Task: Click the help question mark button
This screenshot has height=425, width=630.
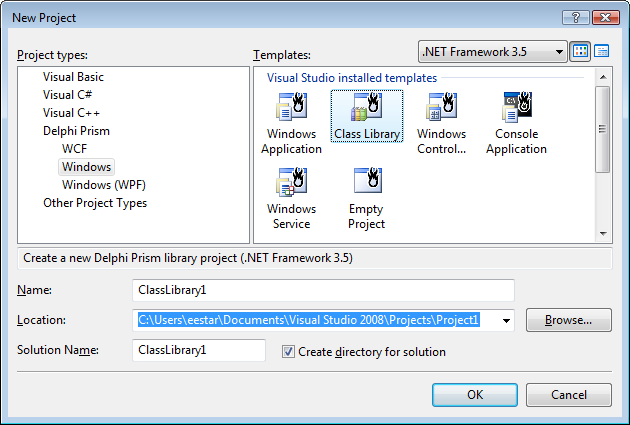Action: coord(576,18)
